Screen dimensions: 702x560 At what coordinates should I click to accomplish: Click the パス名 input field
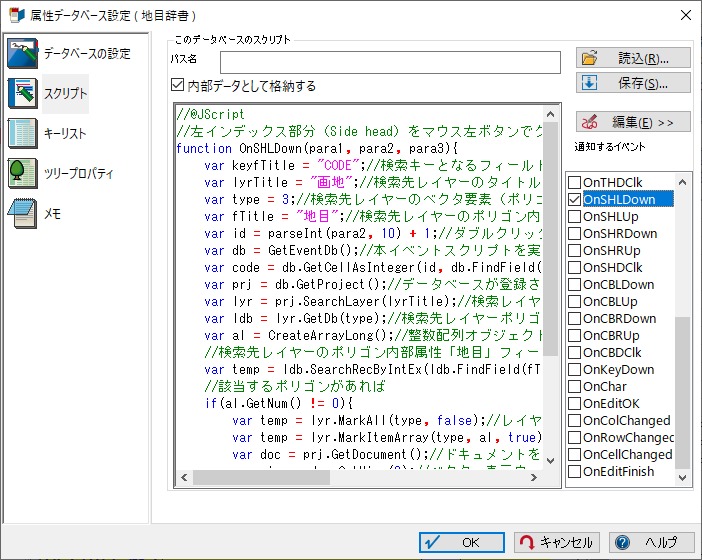tap(390, 62)
